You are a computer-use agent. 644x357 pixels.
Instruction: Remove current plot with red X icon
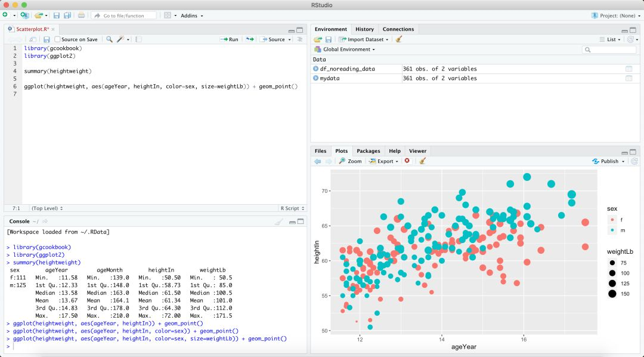(x=407, y=161)
